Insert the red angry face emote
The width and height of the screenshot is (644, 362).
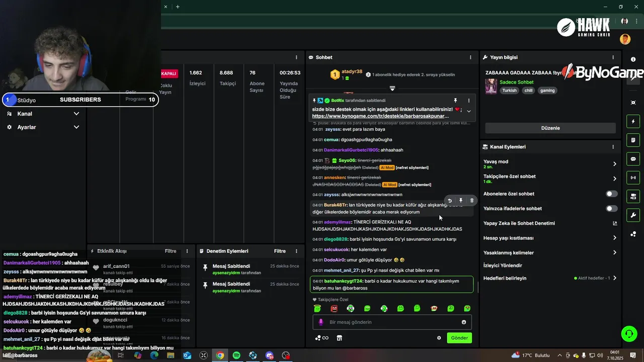click(x=334, y=308)
